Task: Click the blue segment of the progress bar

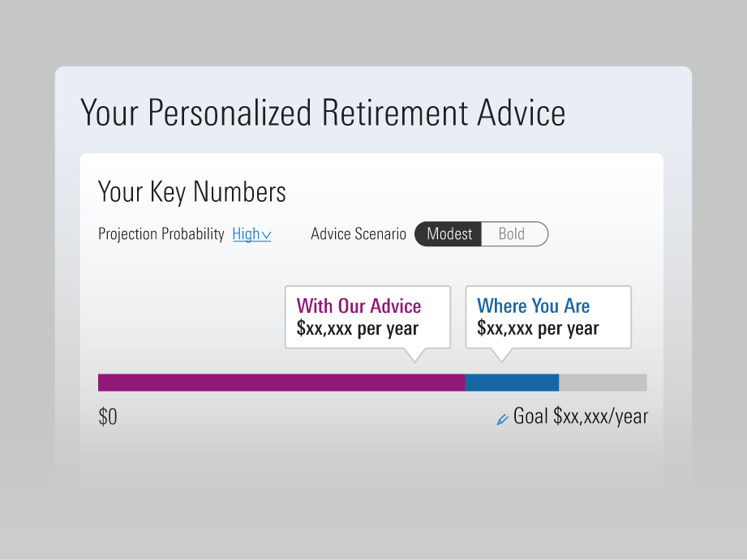Action: 512,383
